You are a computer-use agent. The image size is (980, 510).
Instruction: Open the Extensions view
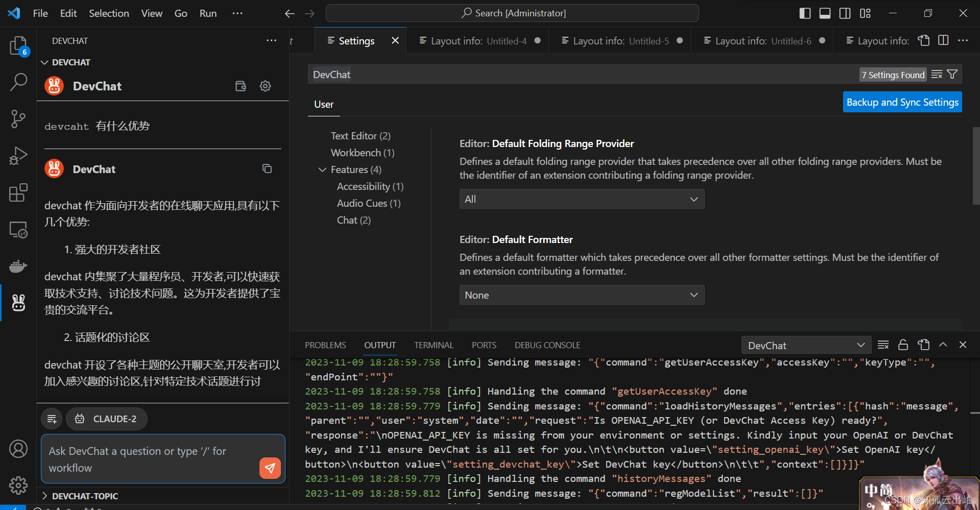(x=18, y=192)
